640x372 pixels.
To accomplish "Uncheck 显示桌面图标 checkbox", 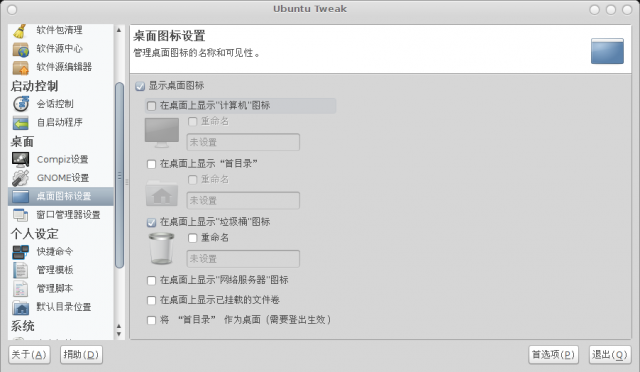I will pyautogui.click(x=140, y=86).
